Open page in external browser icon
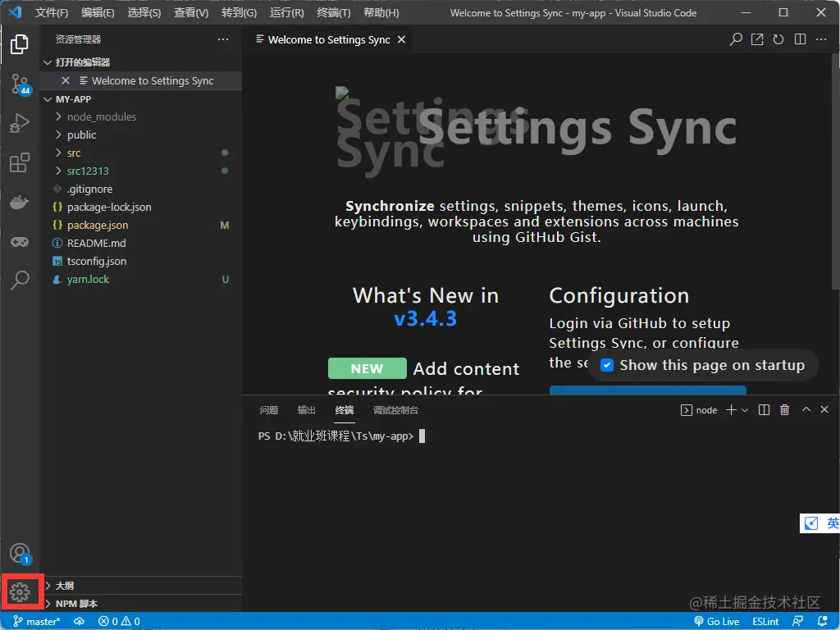This screenshot has height=630, width=840. (x=757, y=39)
